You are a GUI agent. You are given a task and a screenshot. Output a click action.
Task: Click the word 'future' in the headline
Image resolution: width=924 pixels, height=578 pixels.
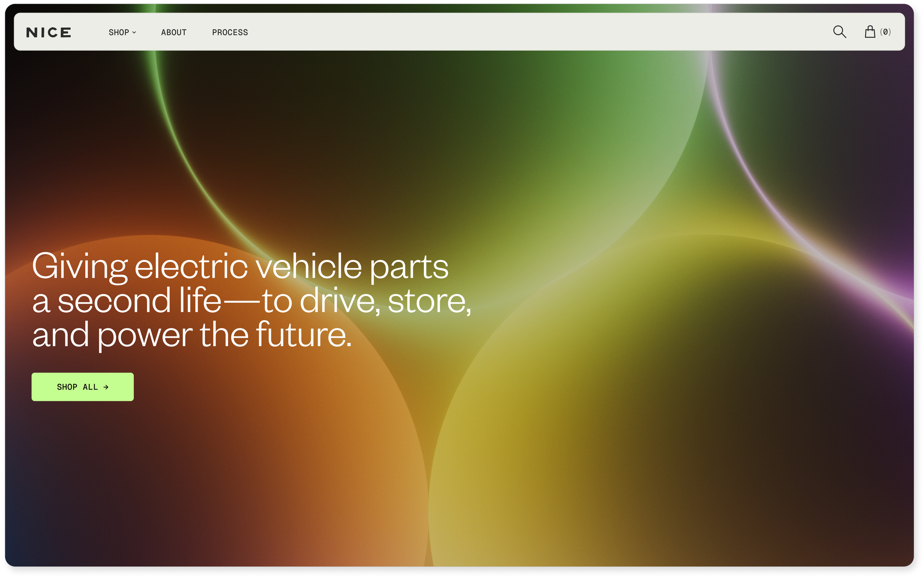point(300,335)
